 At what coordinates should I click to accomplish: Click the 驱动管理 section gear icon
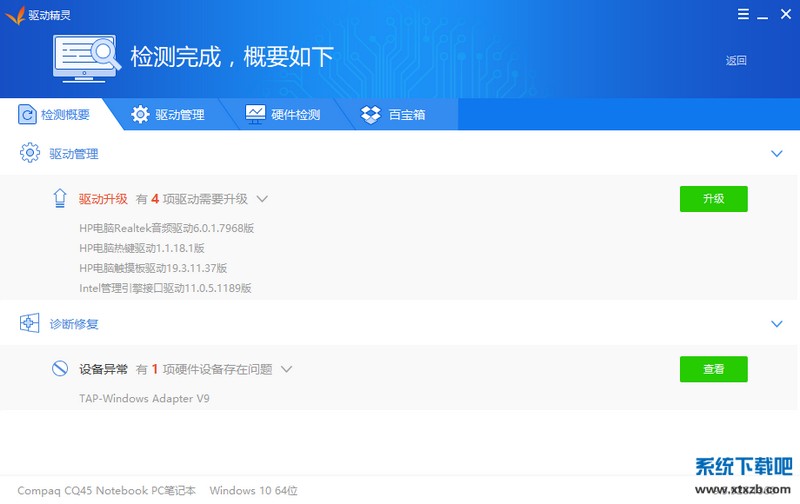[29, 154]
